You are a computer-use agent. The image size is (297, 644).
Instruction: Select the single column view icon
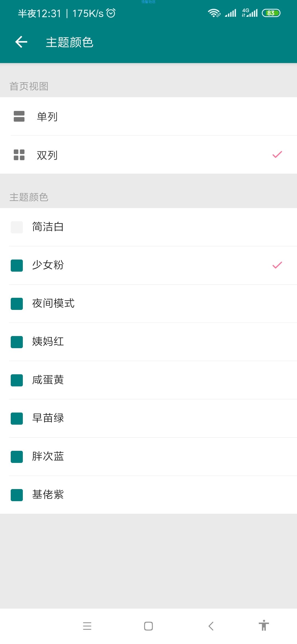(19, 116)
